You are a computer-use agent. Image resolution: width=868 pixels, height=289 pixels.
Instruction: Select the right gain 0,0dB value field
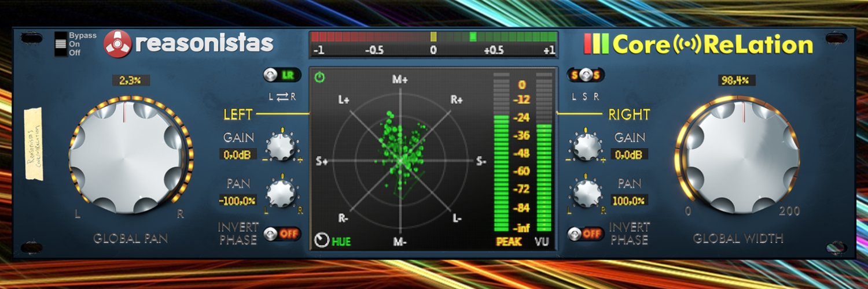[x=630, y=154]
